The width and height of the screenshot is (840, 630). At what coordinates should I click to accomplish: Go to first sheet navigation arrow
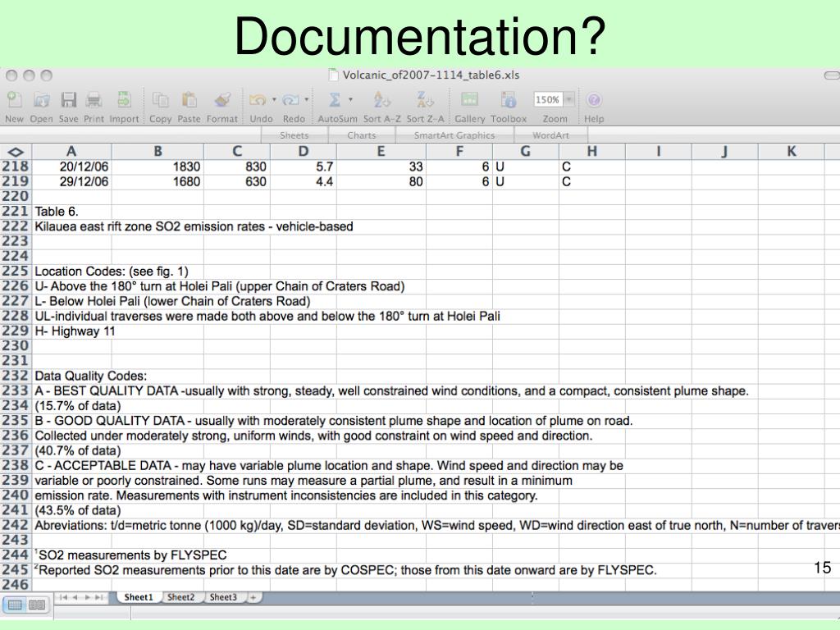[64, 597]
